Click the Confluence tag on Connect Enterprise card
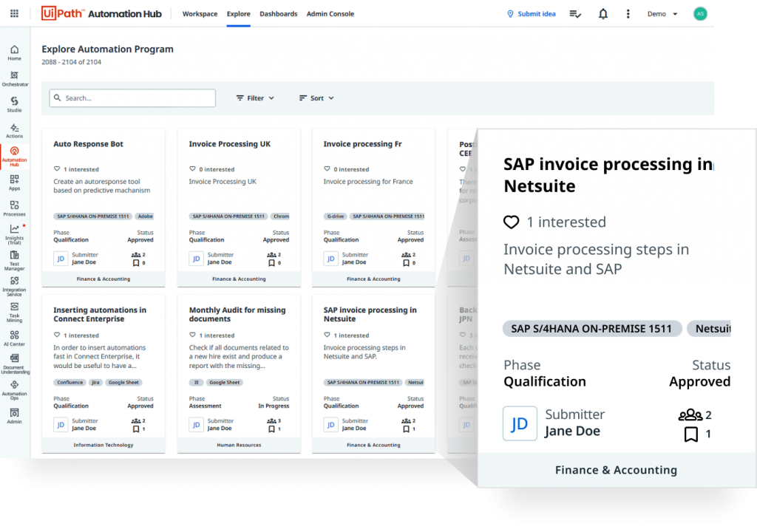 click(70, 382)
